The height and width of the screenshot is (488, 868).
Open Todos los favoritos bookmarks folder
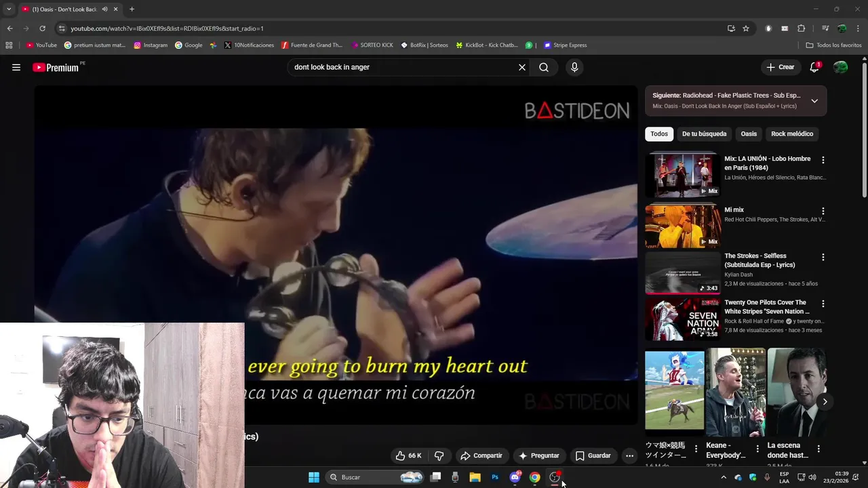(833, 45)
